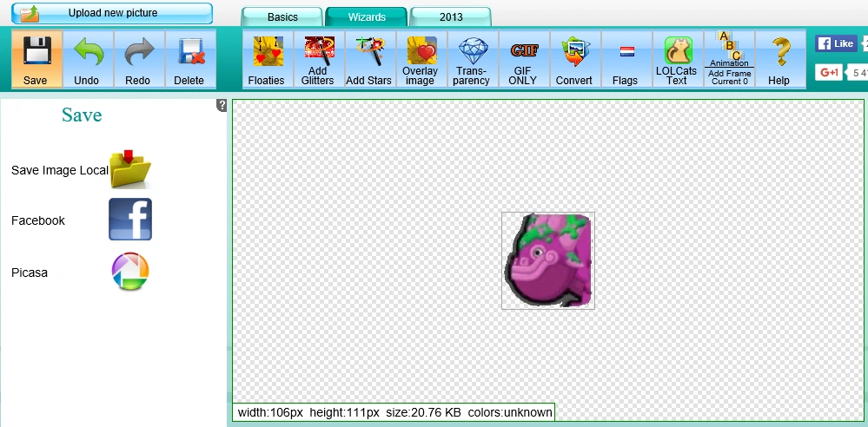The image size is (868, 427).
Task: Click the small panel help question mark
Action: pos(222,106)
